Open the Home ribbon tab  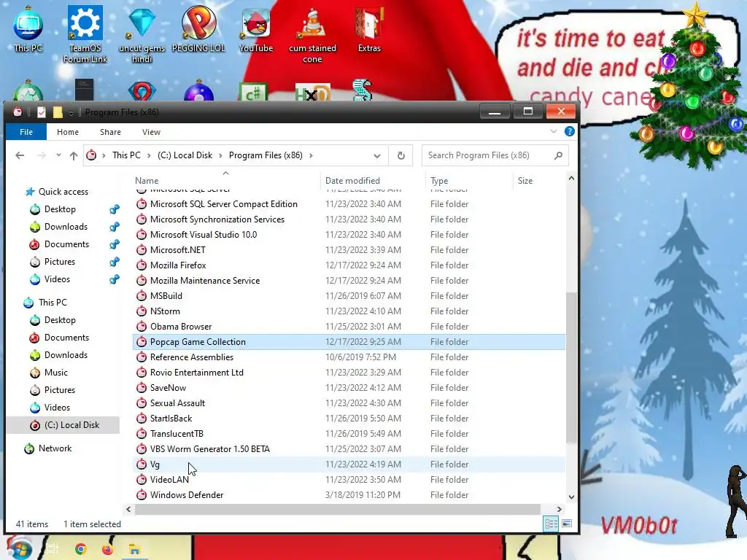(x=68, y=132)
